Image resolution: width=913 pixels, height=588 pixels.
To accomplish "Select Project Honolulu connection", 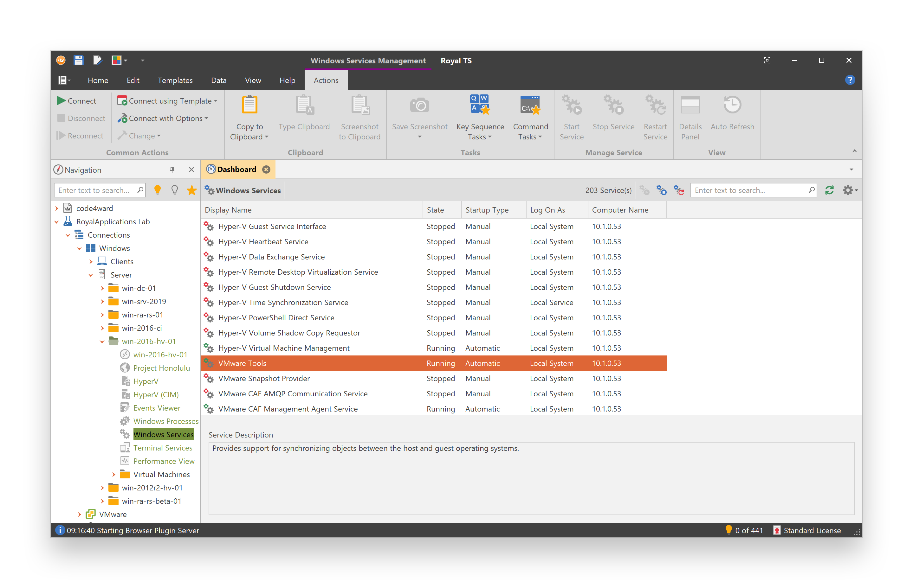I will click(162, 368).
